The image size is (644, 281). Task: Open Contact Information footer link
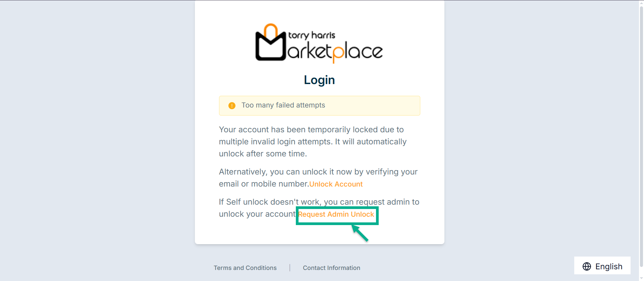331,268
